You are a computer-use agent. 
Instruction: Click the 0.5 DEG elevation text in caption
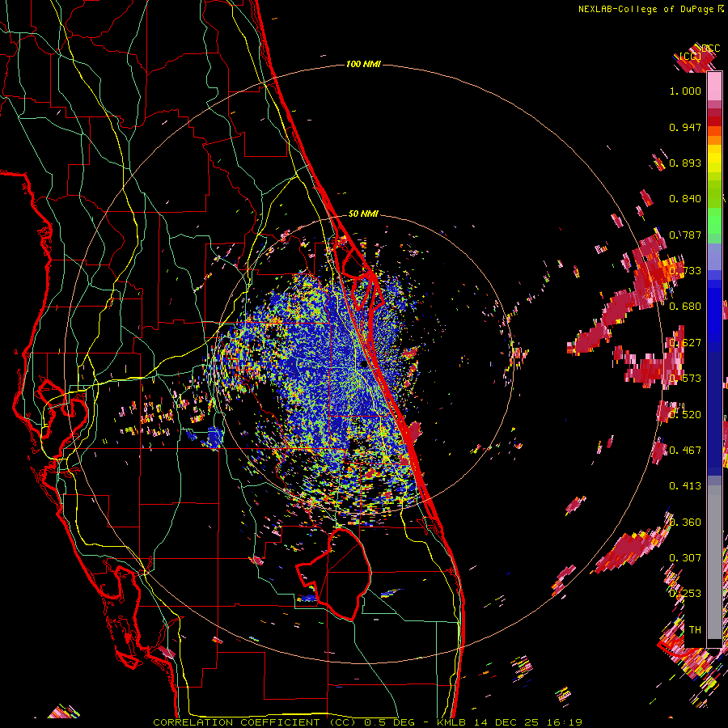pyautogui.click(x=389, y=722)
